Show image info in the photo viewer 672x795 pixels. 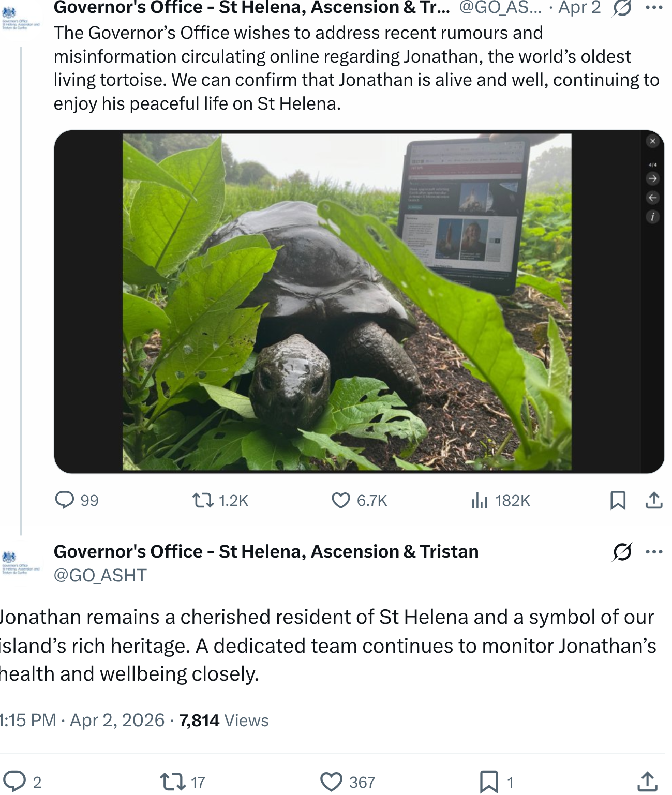pos(652,217)
